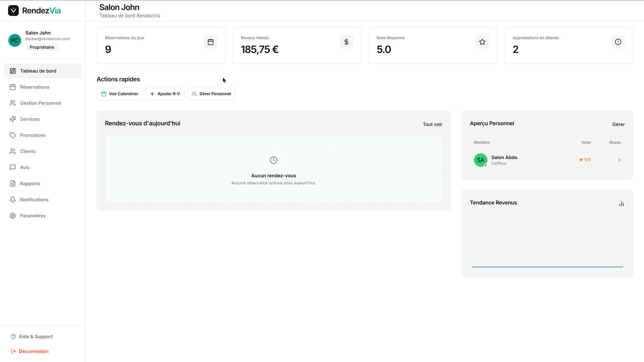This screenshot has width=644, height=362.
Task: Click the Tableau de bord grid icon
Action: [13, 71]
